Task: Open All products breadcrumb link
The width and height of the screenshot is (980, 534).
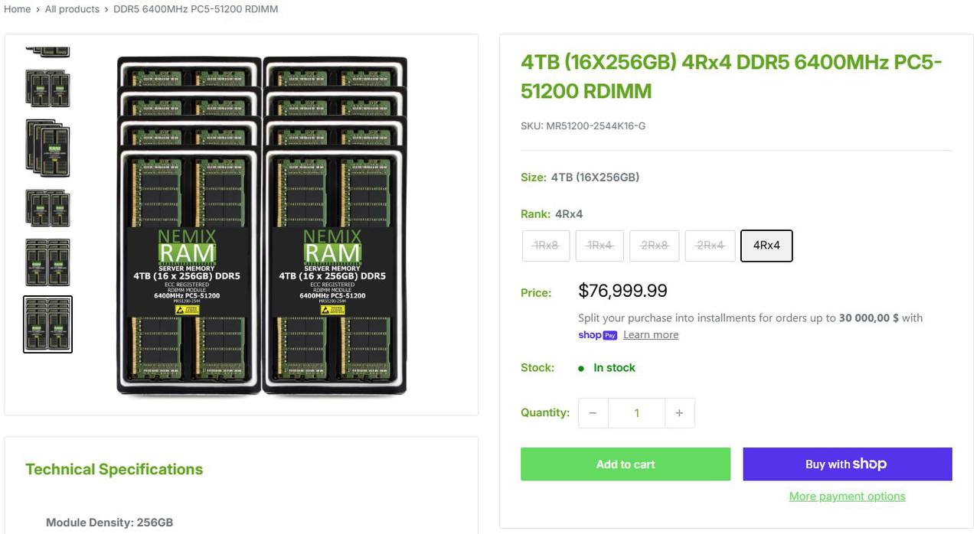Action: 72,9
